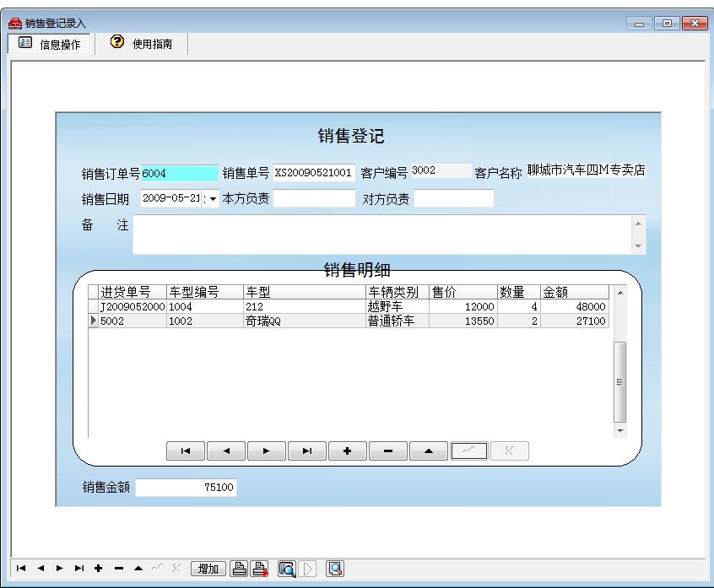Click the printer icon in bottom toolbar
Image resolution: width=714 pixels, height=588 pixels.
click(x=239, y=569)
